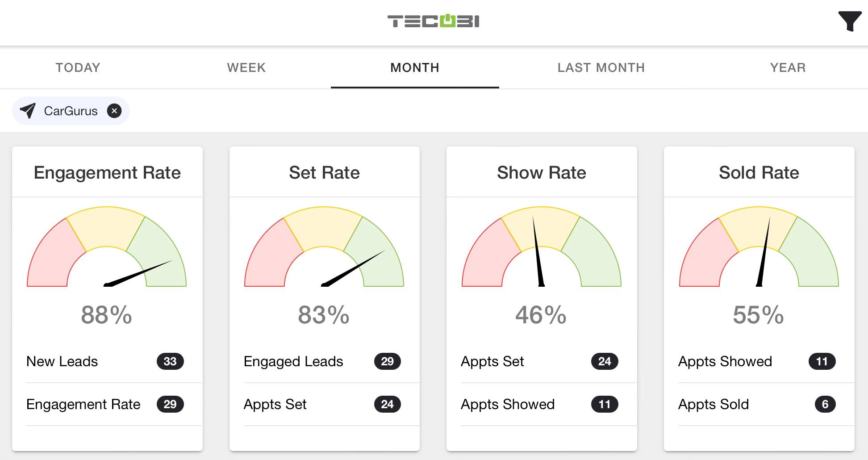The width and height of the screenshot is (868, 460).
Task: Open Appts Showed row in Sold Rate card
Action: tap(725, 361)
